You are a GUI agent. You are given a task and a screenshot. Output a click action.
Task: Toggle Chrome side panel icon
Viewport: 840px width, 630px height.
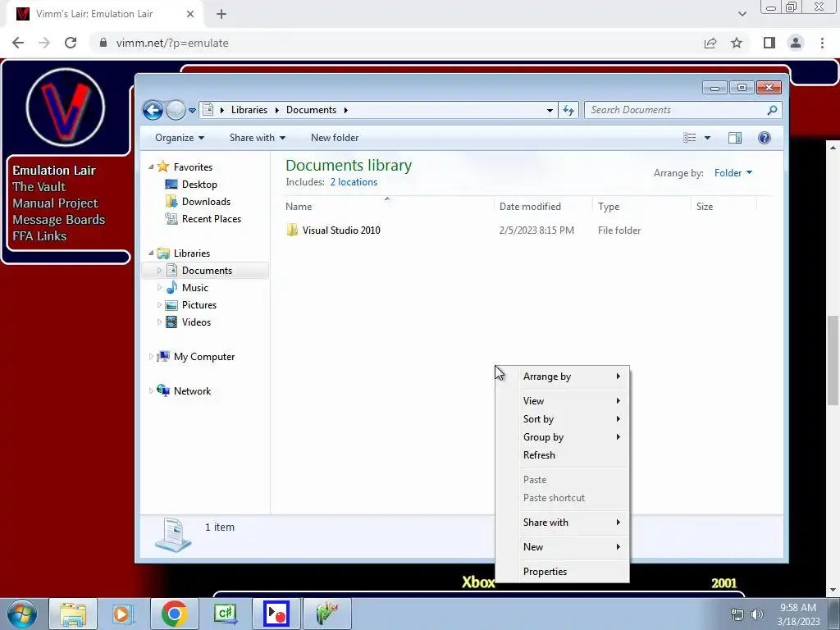click(x=769, y=43)
